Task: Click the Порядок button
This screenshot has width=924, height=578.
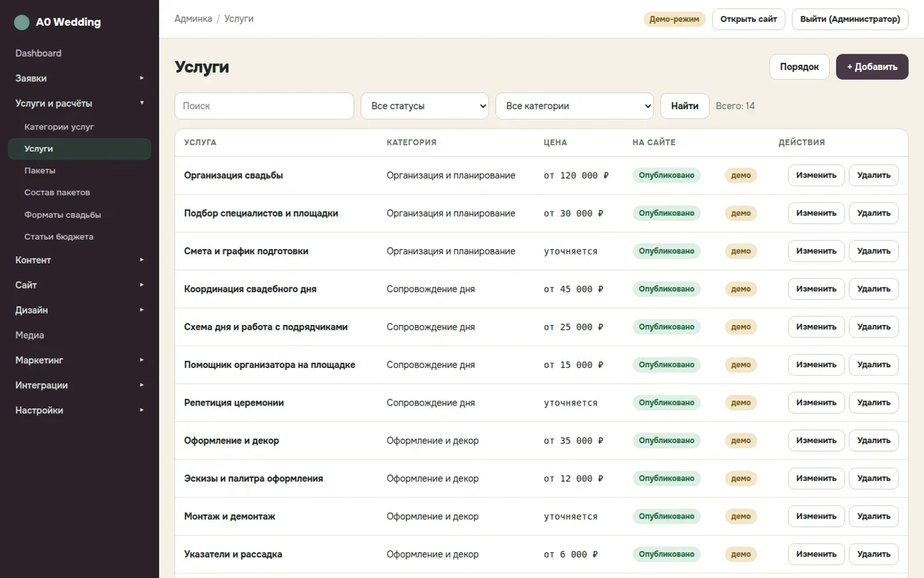Action: 799,67
